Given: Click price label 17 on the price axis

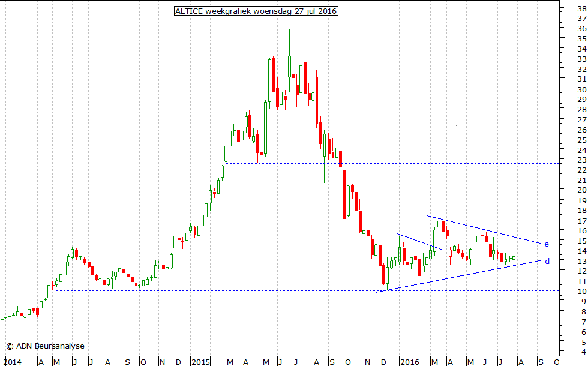Looking at the screenshot, I should click(582, 221).
